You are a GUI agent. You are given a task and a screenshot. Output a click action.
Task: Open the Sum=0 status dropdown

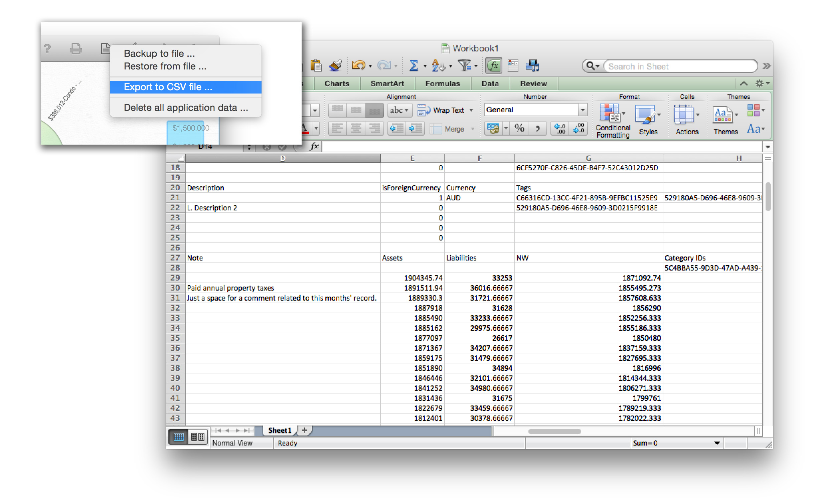pos(717,443)
